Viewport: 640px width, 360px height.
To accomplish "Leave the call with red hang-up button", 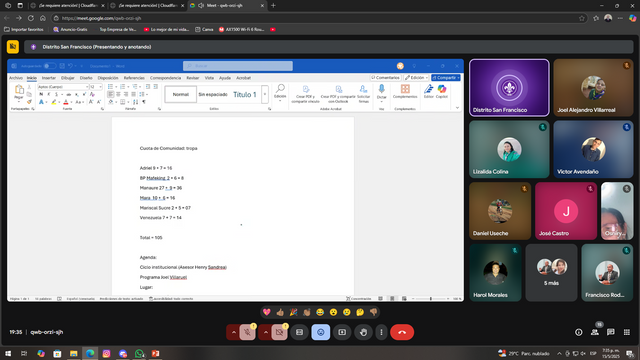I will [x=402, y=332].
